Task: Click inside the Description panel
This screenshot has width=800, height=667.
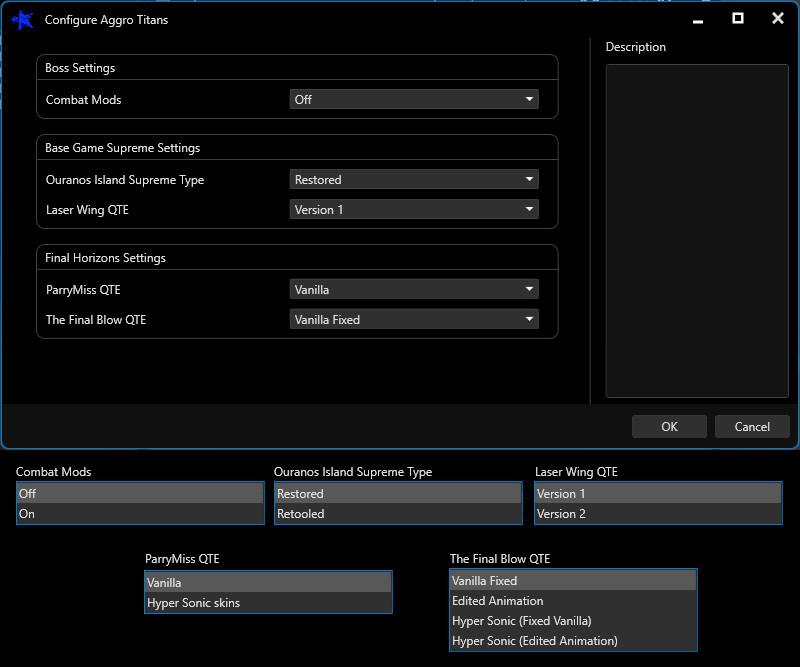Action: 696,230
